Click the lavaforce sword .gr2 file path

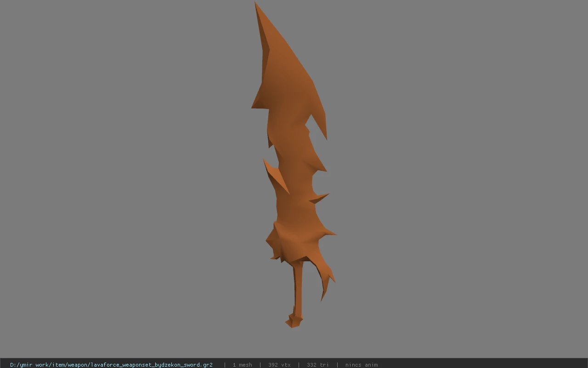point(111,365)
